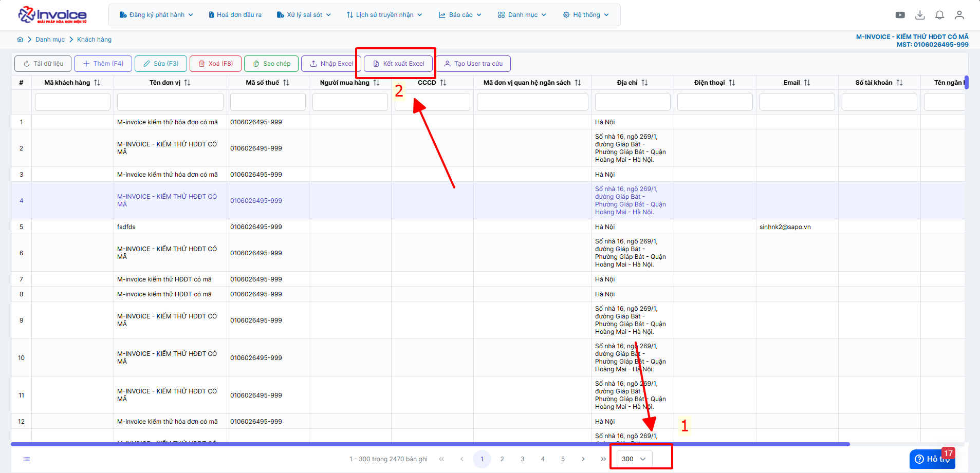Expand the Đăng ký phát hành menu

[156, 15]
